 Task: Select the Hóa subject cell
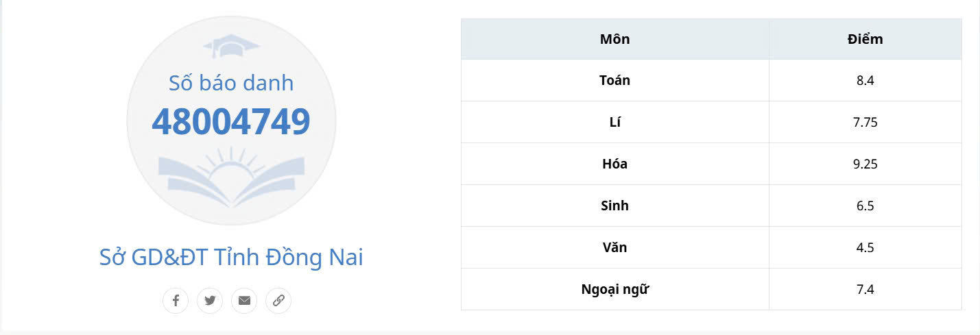tap(614, 164)
